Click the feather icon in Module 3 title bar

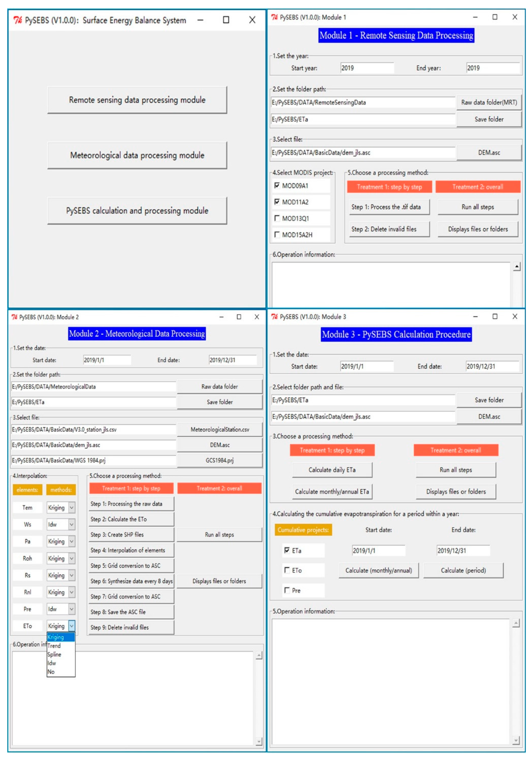click(x=274, y=317)
